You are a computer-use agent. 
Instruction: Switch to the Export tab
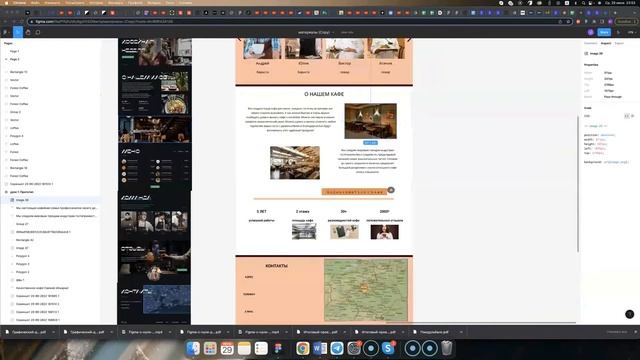click(x=619, y=43)
